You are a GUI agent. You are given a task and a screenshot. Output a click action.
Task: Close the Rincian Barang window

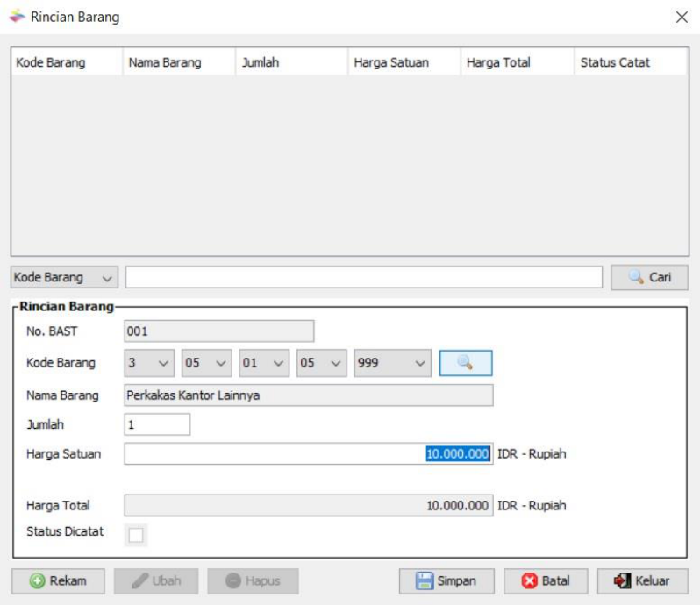[682, 18]
